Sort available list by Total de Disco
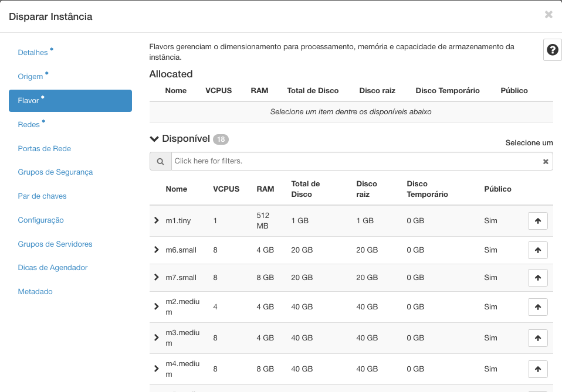 306,189
